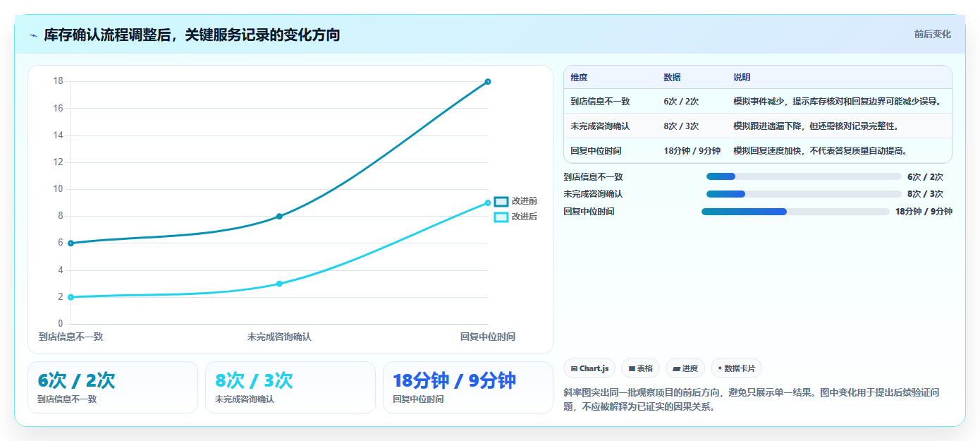Click the 数据 column header
980x441 pixels.
672,78
